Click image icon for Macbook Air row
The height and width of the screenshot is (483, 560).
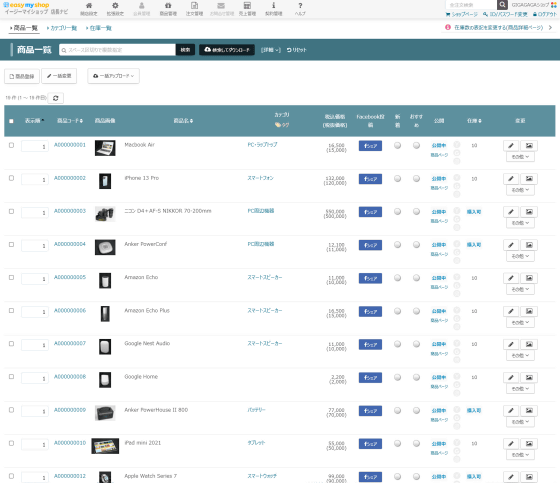[x=529, y=145]
